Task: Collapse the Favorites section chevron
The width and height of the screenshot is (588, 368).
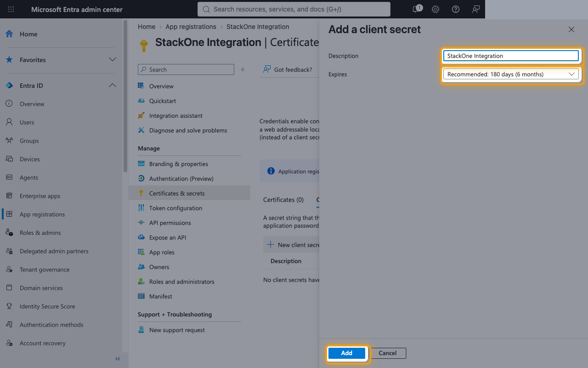Action: coord(112,60)
